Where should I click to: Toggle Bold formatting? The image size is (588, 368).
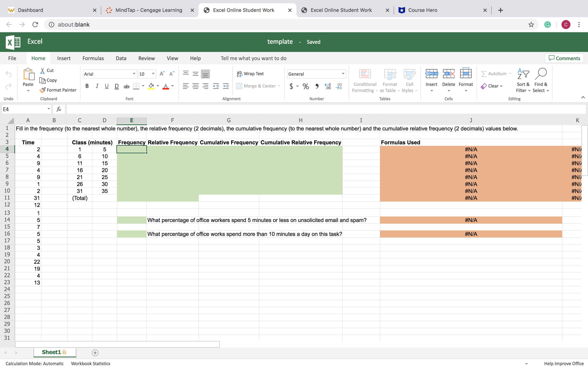click(x=87, y=86)
